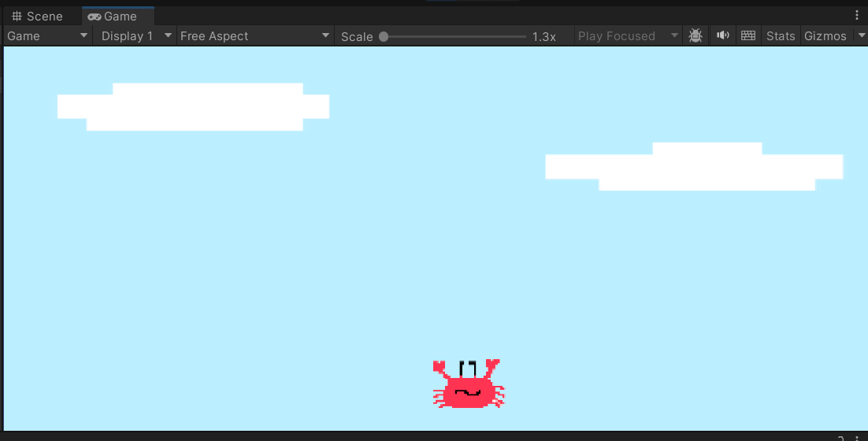Open the Game view type dropdown
868x441 pixels.
tap(47, 36)
